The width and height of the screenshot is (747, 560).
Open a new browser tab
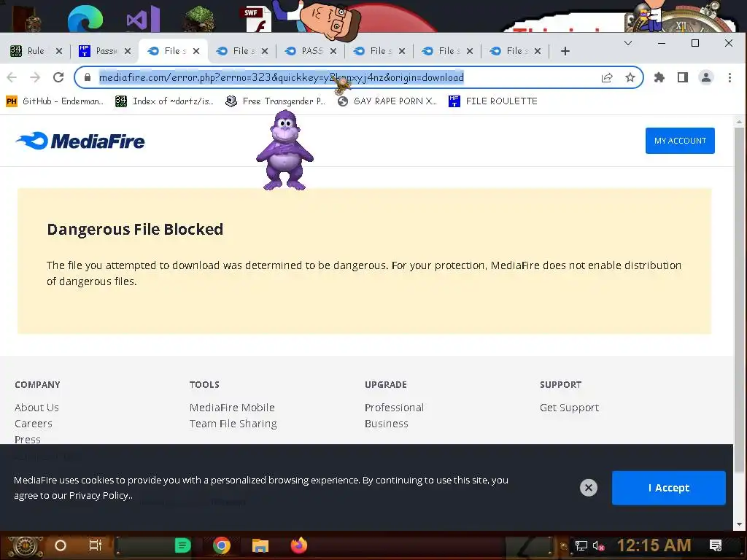point(565,51)
